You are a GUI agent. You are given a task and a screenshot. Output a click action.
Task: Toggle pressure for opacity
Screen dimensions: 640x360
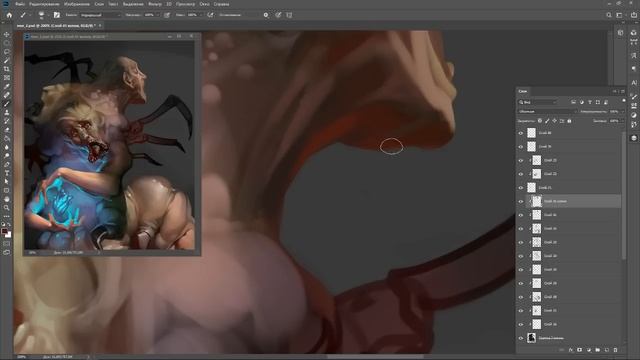(167, 15)
